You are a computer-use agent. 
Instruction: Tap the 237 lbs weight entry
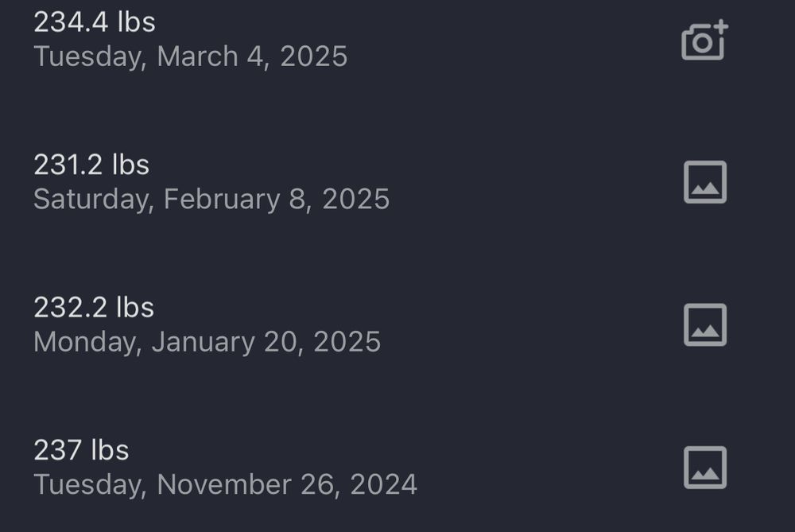pos(81,450)
